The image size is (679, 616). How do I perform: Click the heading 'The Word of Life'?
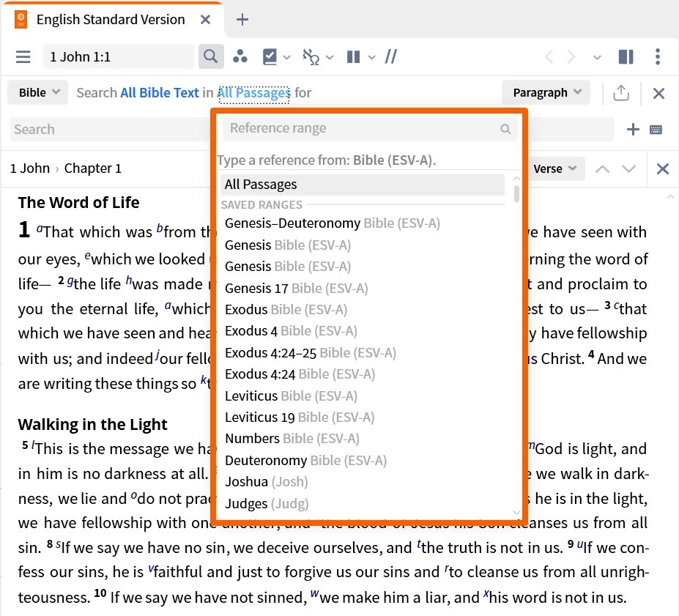coord(78,202)
